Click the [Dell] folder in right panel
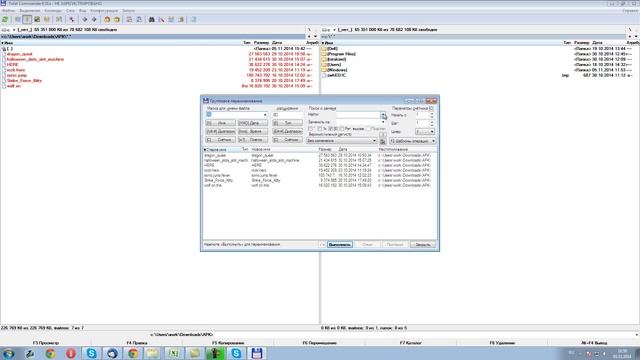Image resolution: width=640 pixels, height=360 pixels. [332, 49]
